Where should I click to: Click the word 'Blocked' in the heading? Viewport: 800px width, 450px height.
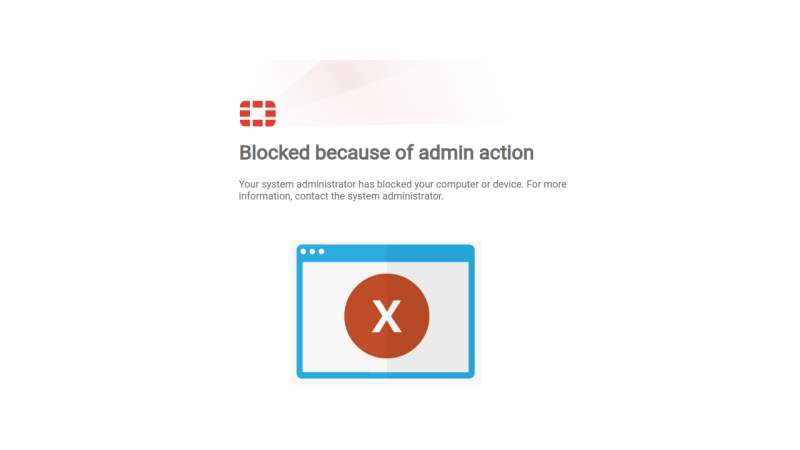coord(274,153)
